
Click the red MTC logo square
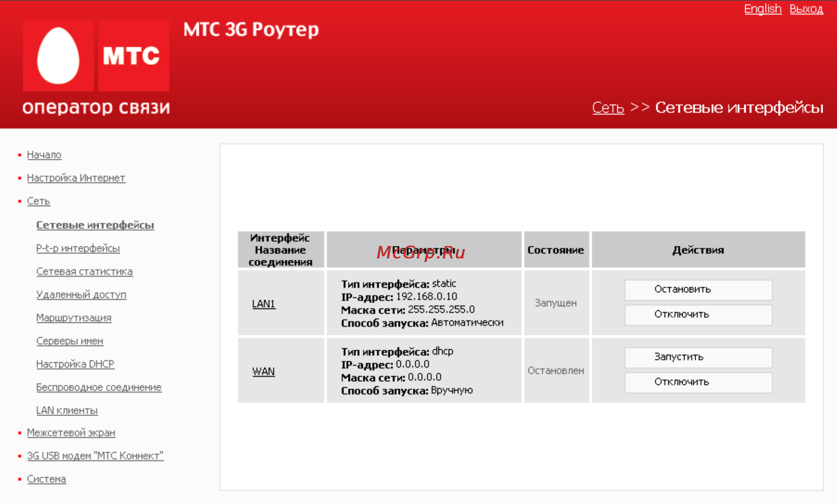[134, 55]
